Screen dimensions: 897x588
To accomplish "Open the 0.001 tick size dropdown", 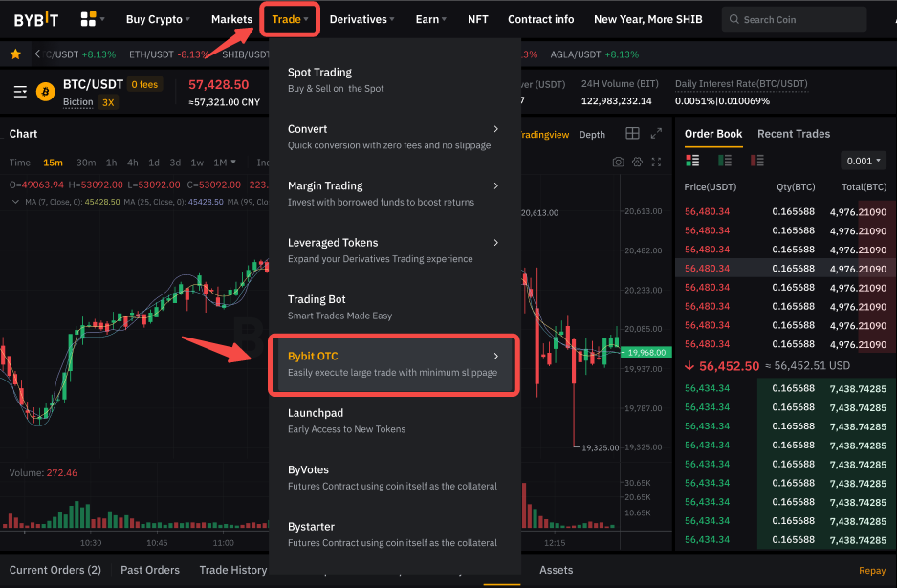I will (x=863, y=161).
